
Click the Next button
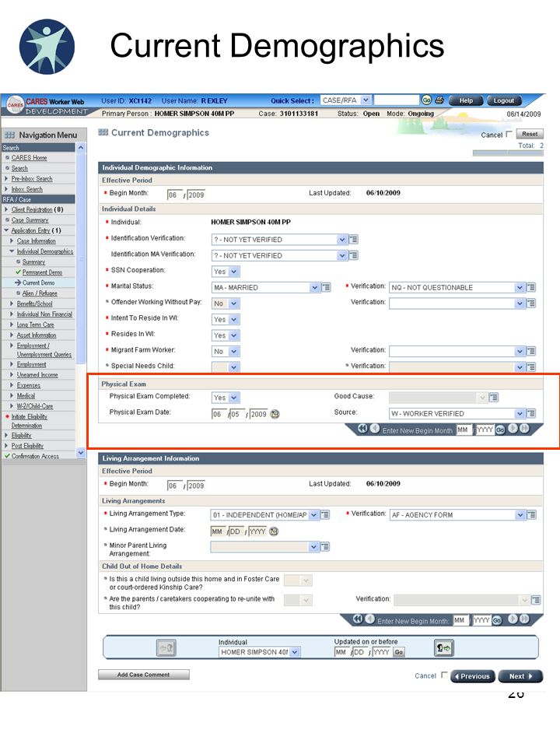pyautogui.click(x=521, y=676)
